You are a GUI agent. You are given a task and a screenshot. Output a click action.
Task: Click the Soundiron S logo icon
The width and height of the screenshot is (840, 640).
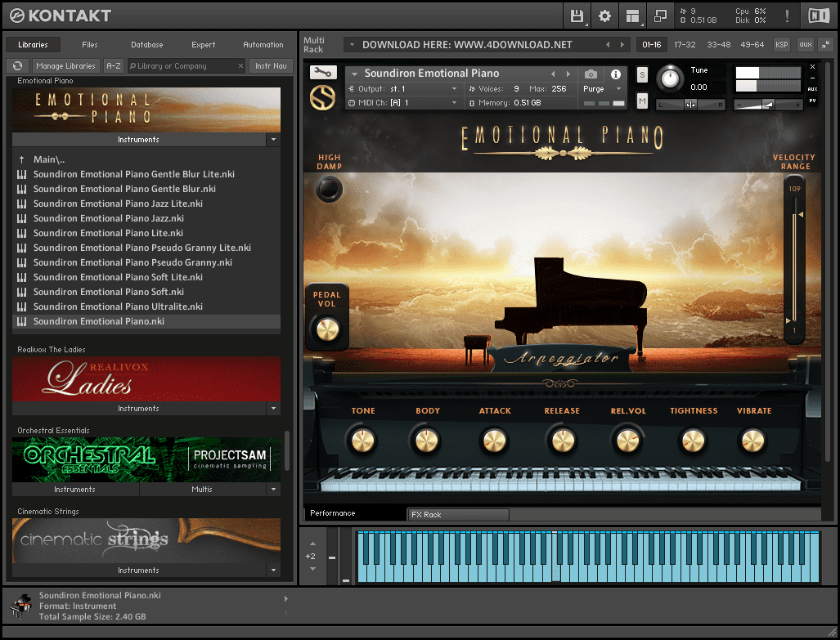click(x=322, y=98)
